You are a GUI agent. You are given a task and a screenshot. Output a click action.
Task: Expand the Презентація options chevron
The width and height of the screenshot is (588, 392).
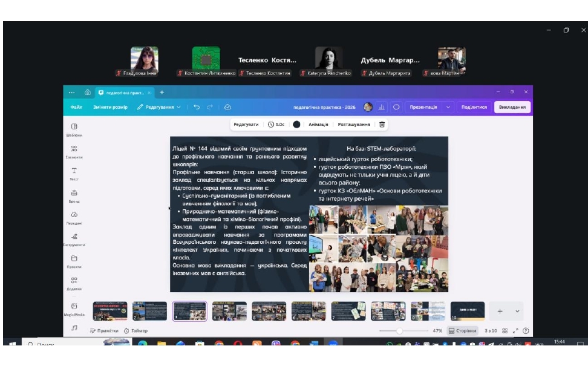coord(448,107)
